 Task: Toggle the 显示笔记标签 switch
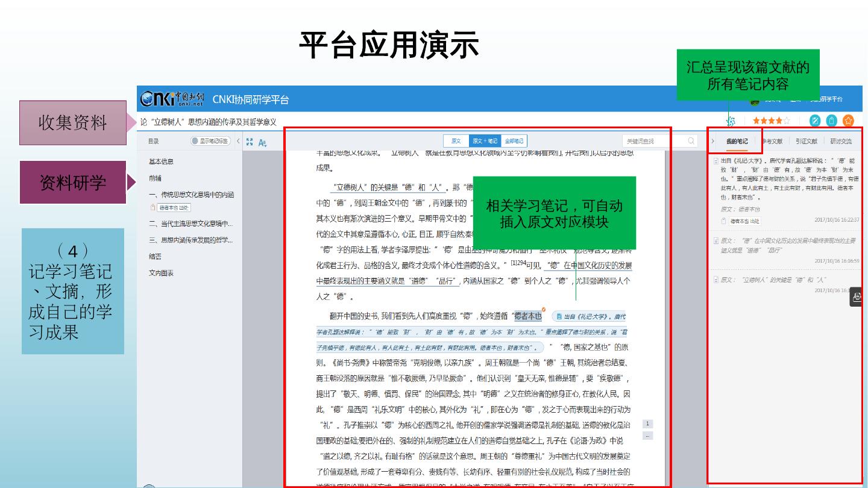(210, 141)
